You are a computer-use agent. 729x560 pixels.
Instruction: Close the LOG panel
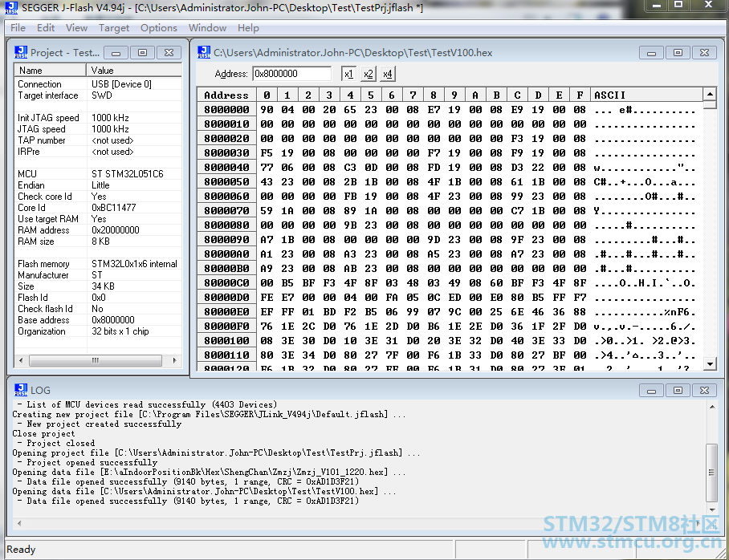tap(704, 391)
